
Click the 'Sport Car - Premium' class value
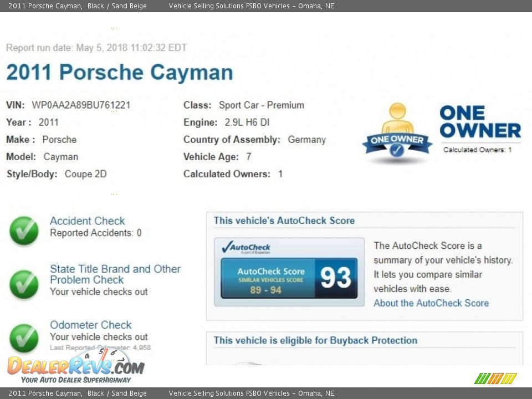click(261, 105)
